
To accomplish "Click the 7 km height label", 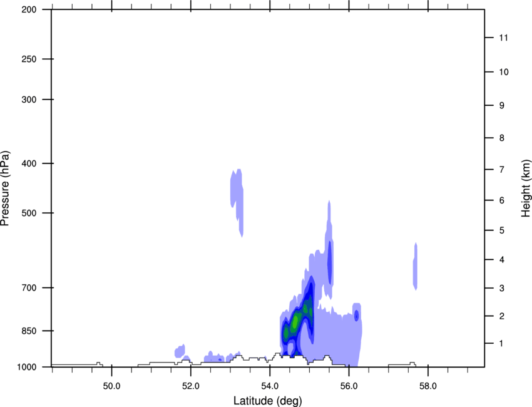I will (x=502, y=170).
